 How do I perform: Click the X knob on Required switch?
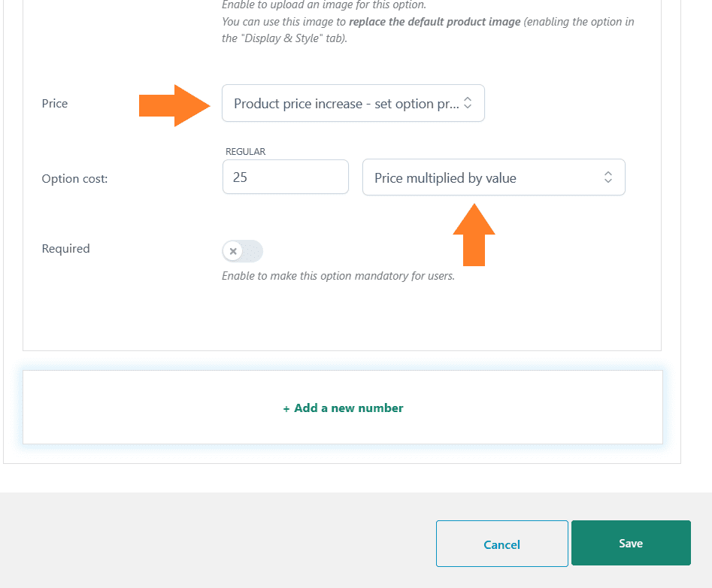[233, 251]
